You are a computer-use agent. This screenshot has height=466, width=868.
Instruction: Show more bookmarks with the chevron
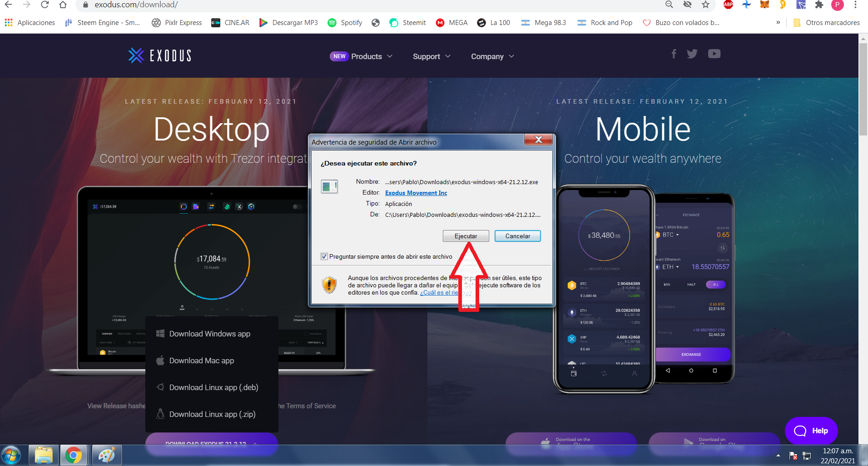click(x=778, y=22)
